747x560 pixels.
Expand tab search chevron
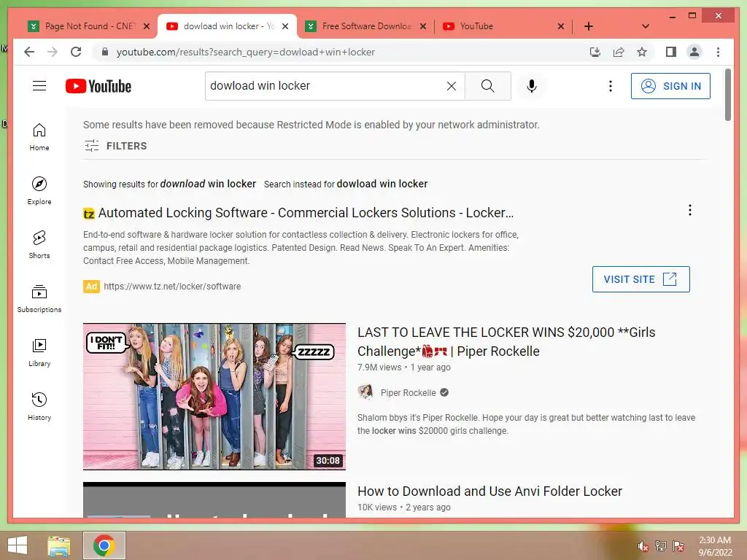coord(645,26)
